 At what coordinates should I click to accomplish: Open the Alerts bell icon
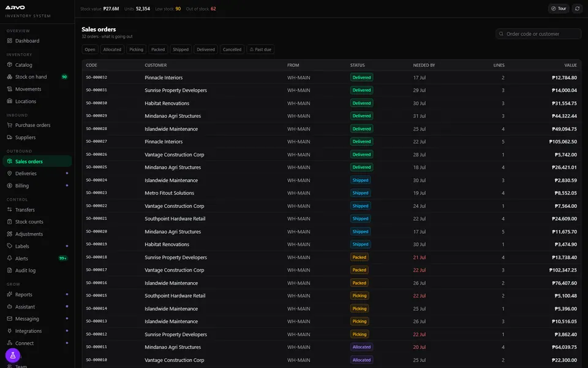tap(10, 258)
